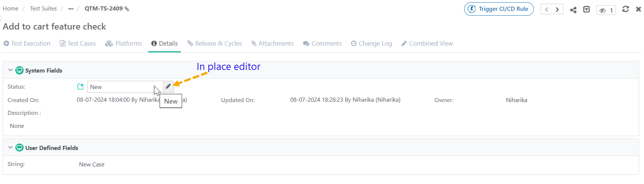Expand the breadcrumb ellipsis

(x=71, y=9)
